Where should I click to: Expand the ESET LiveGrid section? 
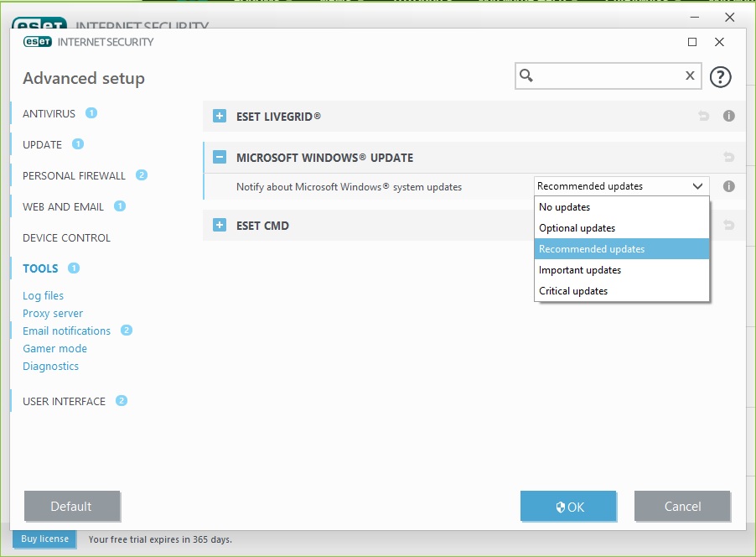click(220, 116)
